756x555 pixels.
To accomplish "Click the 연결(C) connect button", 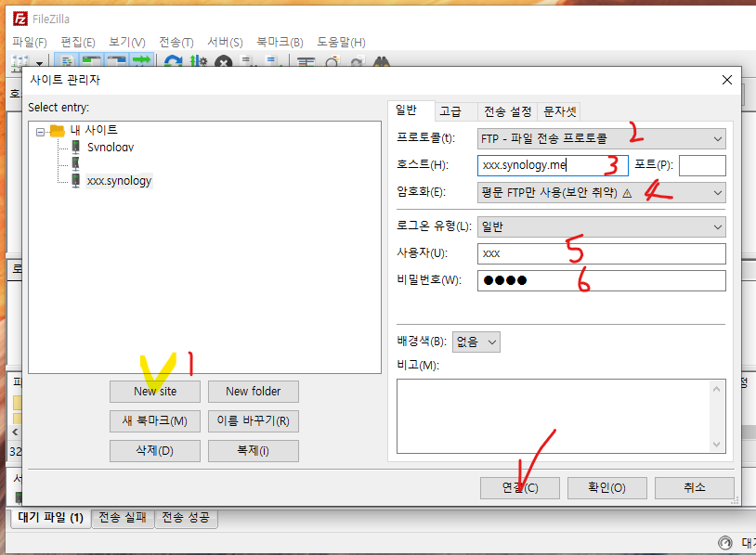I will point(520,488).
